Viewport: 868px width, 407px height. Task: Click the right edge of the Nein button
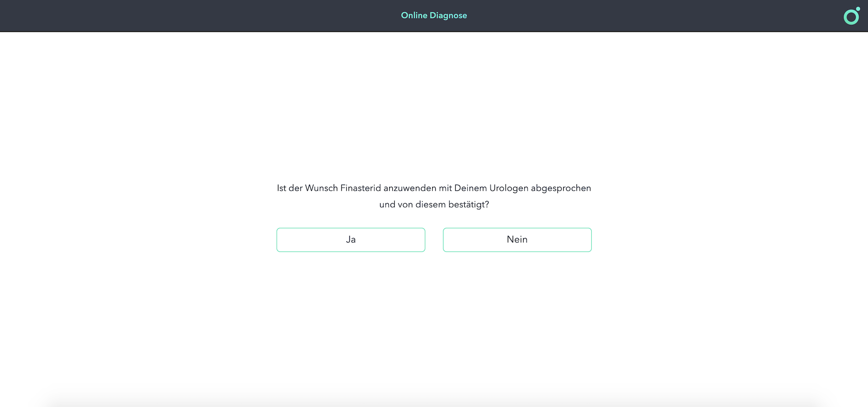[590, 240]
